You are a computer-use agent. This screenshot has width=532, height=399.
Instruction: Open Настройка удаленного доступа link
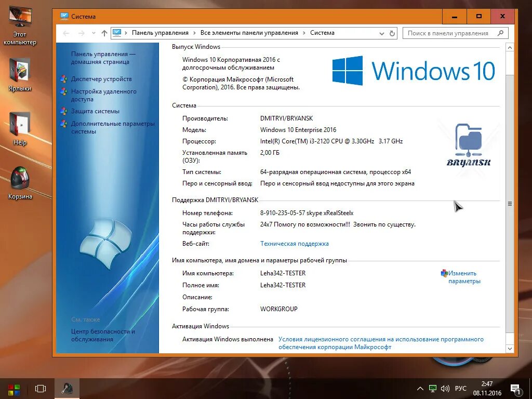104,96
